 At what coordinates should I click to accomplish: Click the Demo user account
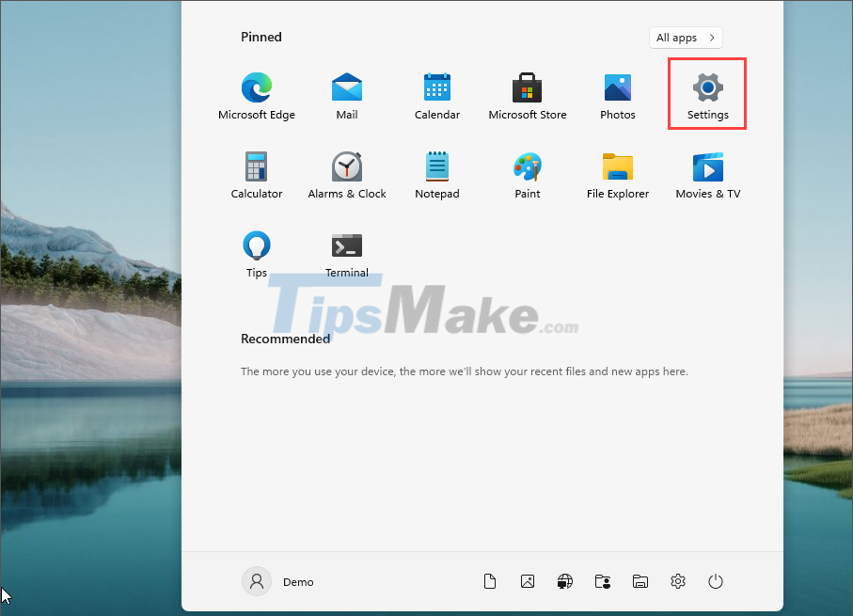point(278,581)
